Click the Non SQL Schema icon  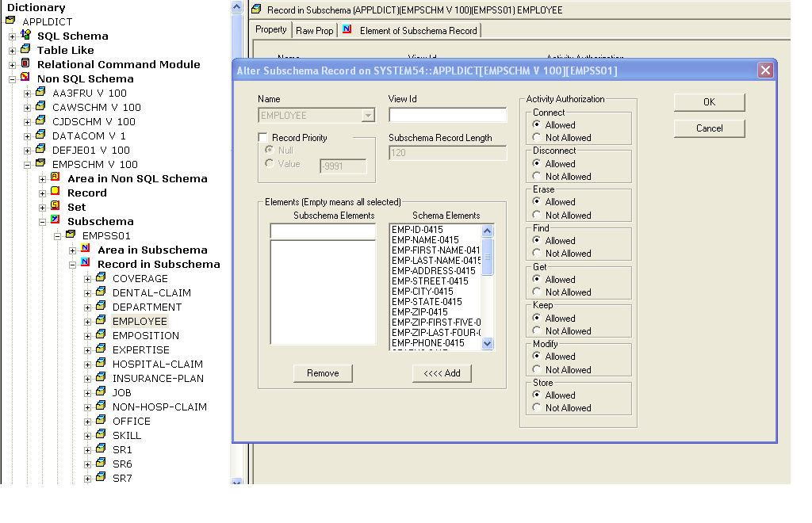(x=25, y=78)
